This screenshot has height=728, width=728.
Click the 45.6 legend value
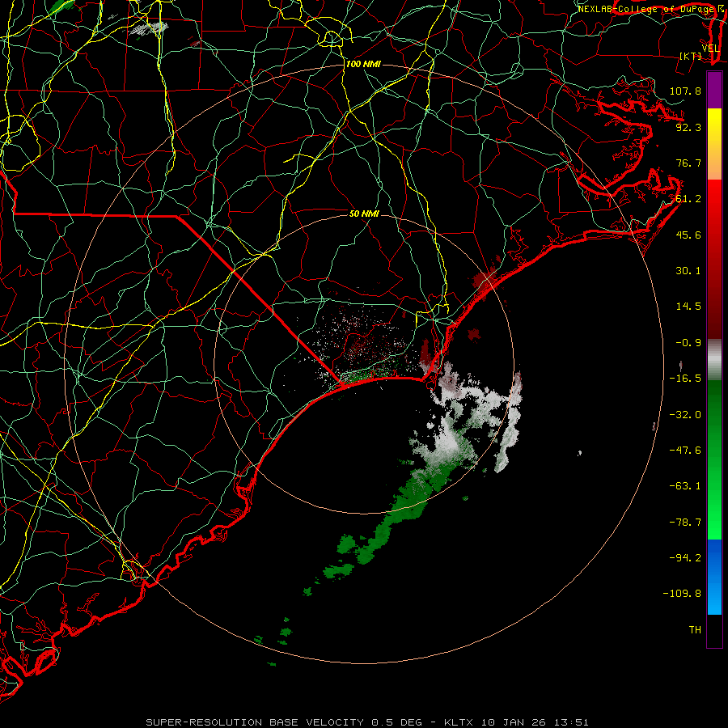[x=688, y=235]
